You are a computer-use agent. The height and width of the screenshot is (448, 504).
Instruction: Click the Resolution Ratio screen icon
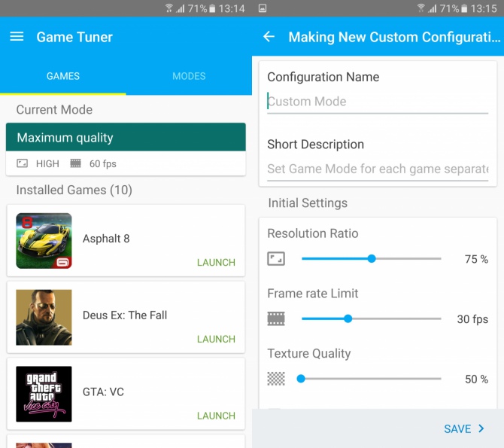(276, 259)
